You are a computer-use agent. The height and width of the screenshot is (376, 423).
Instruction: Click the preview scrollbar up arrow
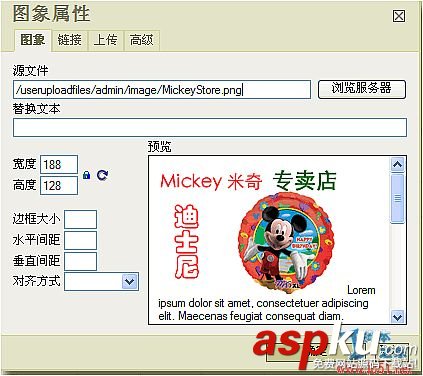(397, 164)
